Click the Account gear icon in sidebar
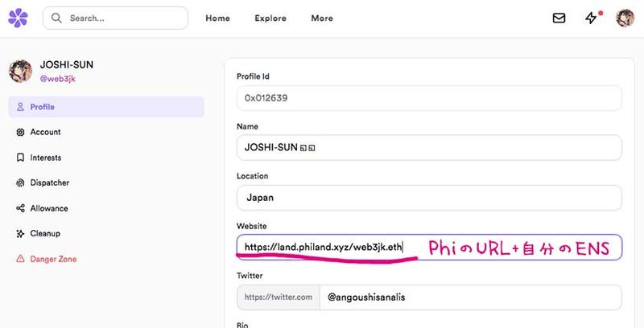The image size is (644, 328). pyautogui.click(x=20, y=132)
